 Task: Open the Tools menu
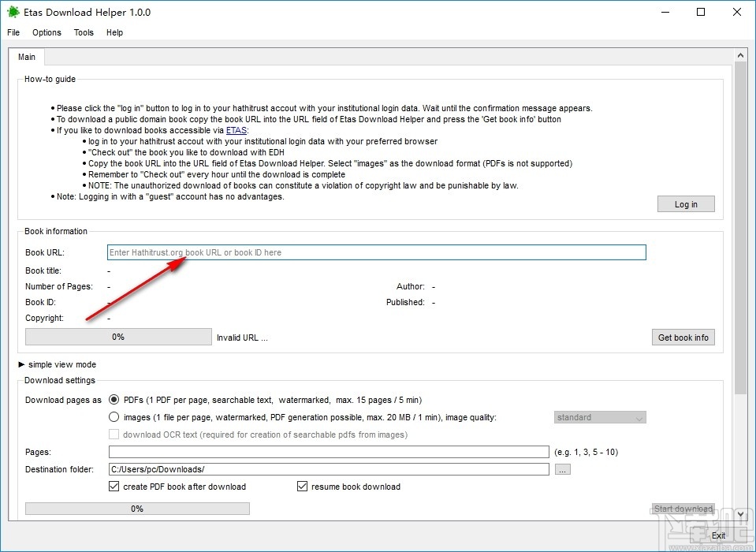(x=83, y=32)
